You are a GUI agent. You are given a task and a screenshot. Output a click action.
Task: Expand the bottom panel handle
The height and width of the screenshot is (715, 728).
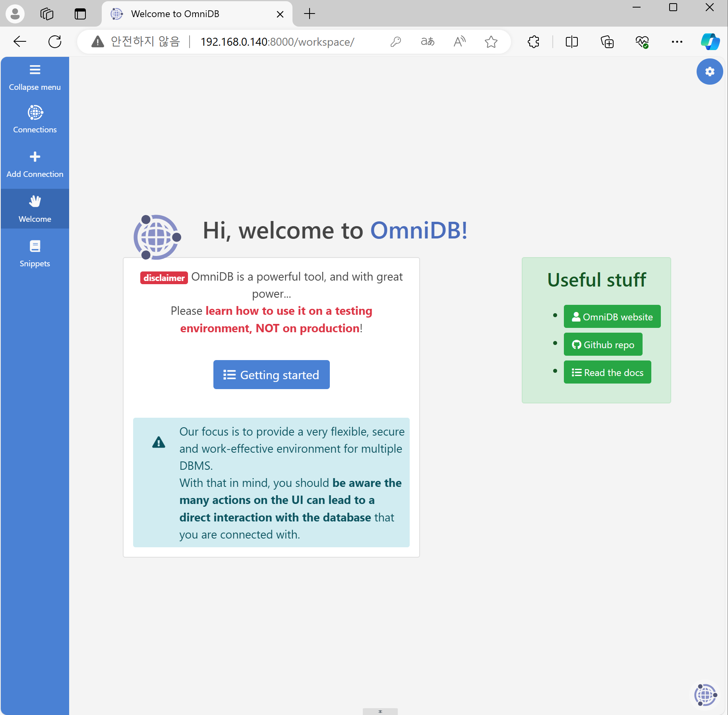click(x=380, y=711)
